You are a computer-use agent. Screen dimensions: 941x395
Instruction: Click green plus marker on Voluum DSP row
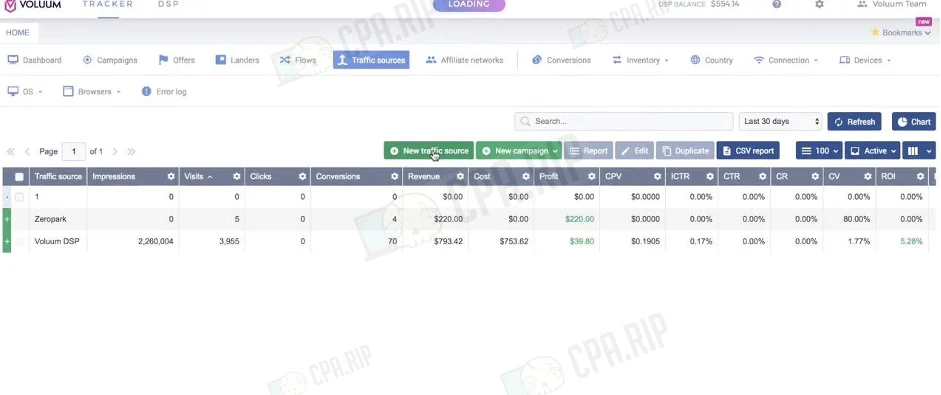7,241
